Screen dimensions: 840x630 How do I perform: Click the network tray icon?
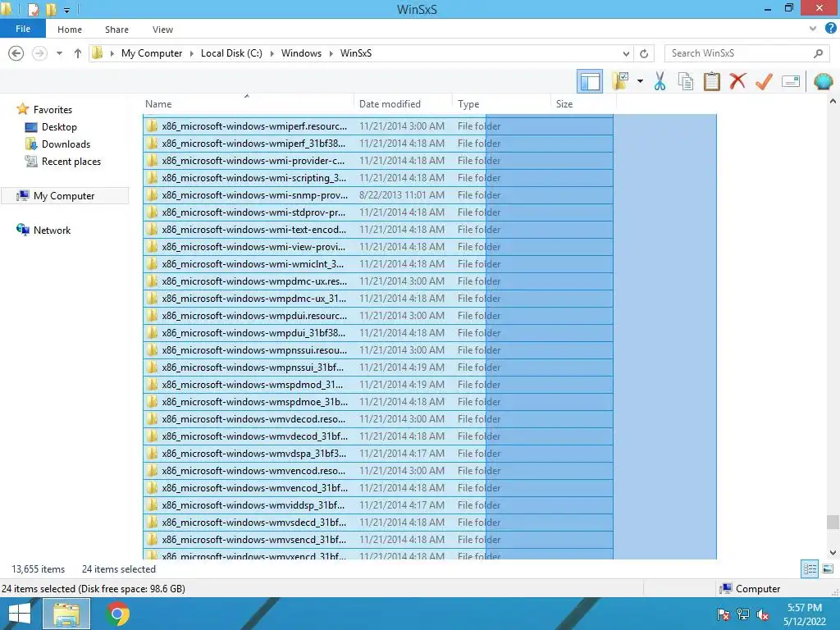tap(743, 614)
